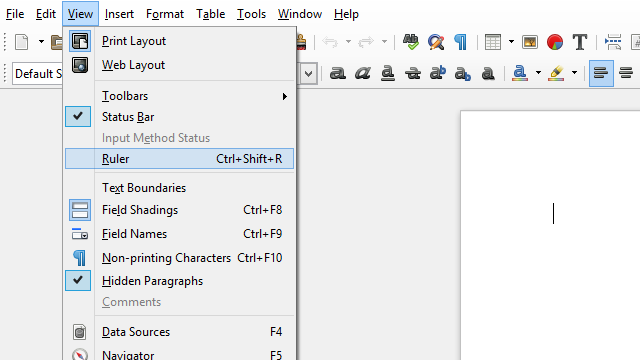Image resolution: width=640 pixels, height=360 pixels.
Task: Click the Underline formatting icon
Action: (x=387, y=73)
